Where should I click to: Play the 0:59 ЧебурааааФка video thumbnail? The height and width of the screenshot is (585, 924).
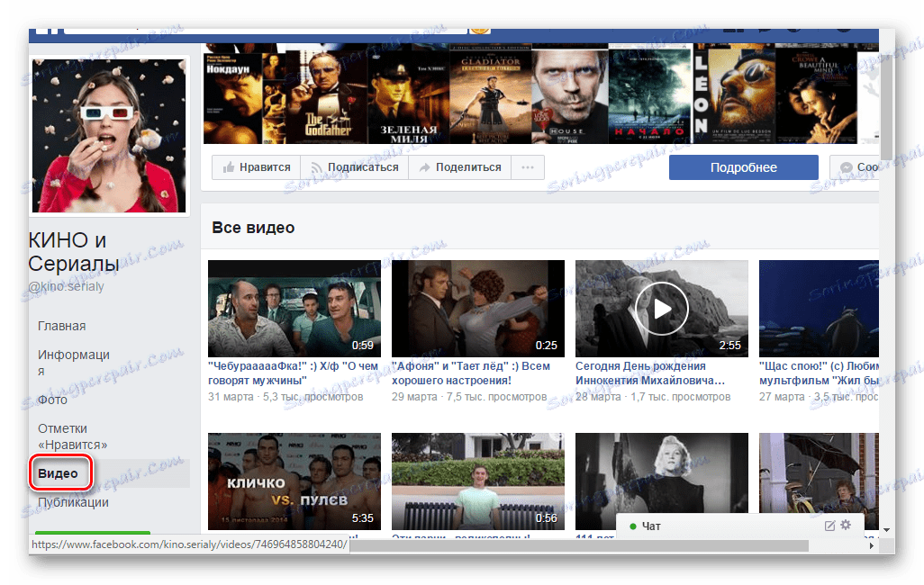pos(294,308)
